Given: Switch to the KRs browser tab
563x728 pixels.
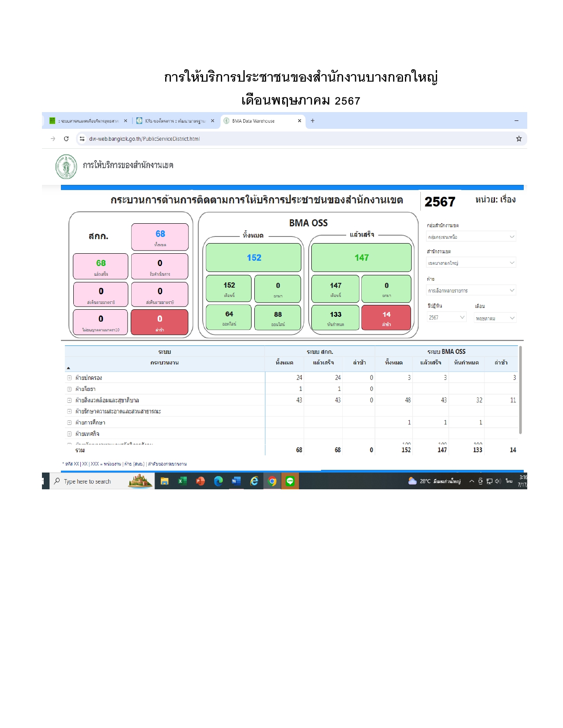Looking at the screenshot, I should pos(174,121).
